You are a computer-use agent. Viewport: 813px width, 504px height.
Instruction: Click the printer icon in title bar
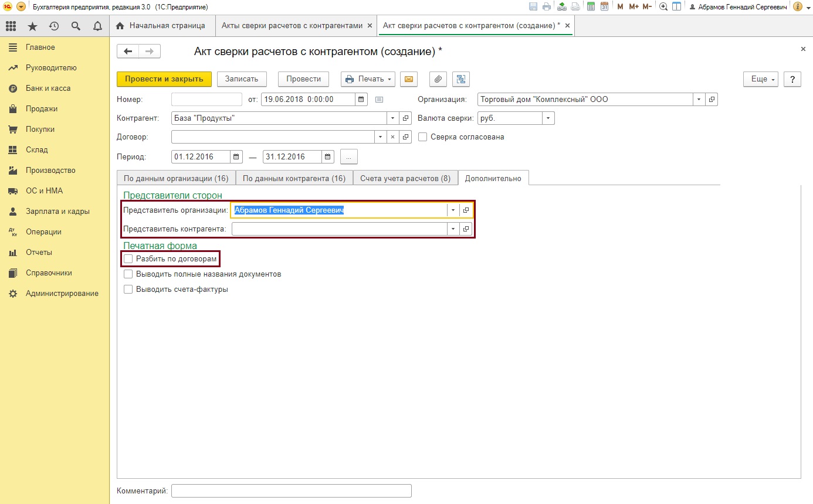pyautogui.click(x=547, y=6)
